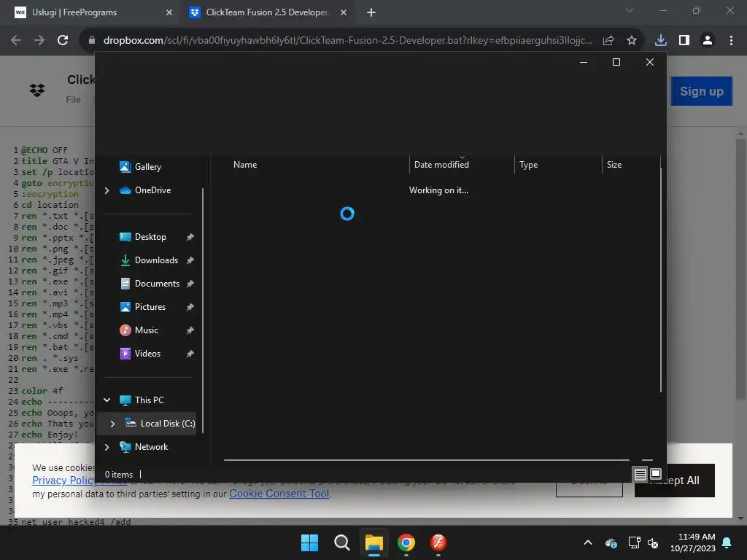Click the pin icon next to Pictures
The width and height of the screenshot is (747, 560).
point(190,307)
